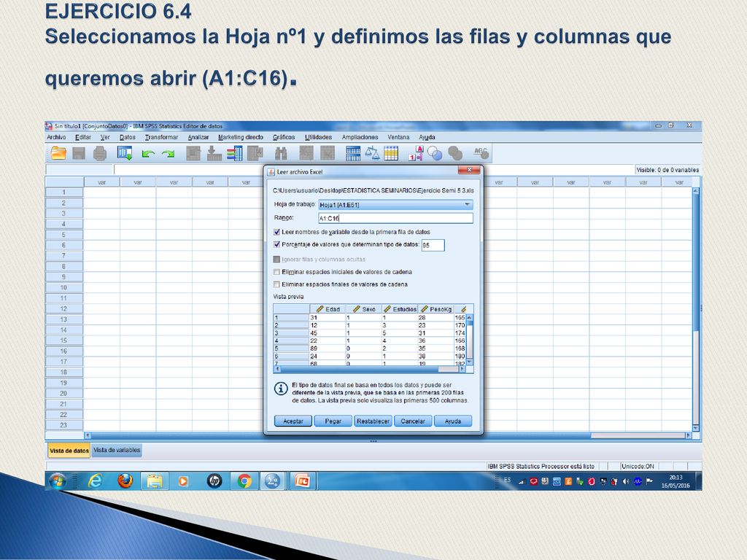Open the Utilidades menu
Viewport: 747px width, 560px height.
[318, 137]
